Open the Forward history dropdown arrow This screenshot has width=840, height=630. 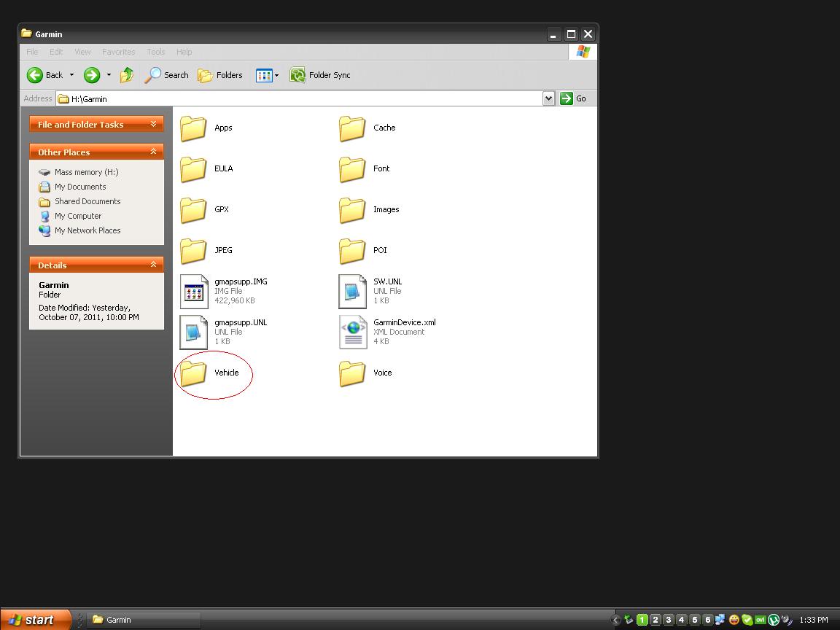click(x=109, y=75)
